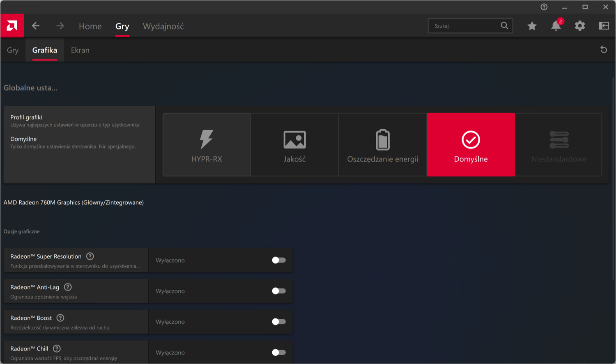This screenshot has height=364, width=616.
Task: Minimize the AMD Software window
Action: point(565,7)
